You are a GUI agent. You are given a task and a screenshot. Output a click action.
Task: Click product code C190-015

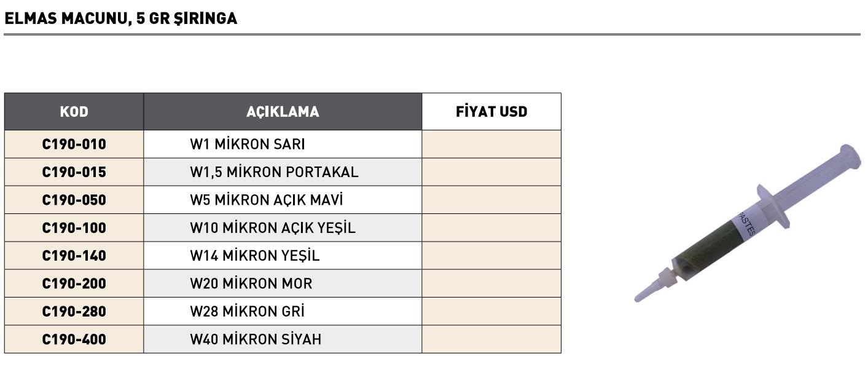tap(74, 172)
